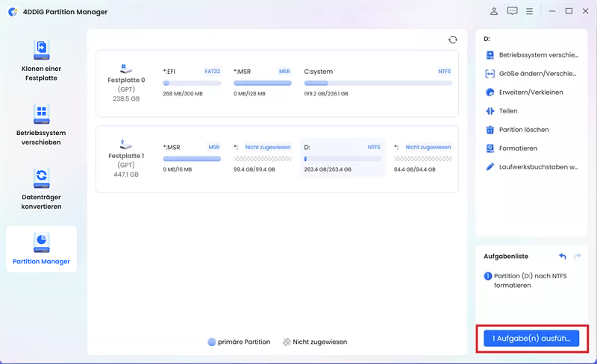Open Datenträger konvertieren in the sidebar
This screenshot has height=364, width=597.
(41, 189)
